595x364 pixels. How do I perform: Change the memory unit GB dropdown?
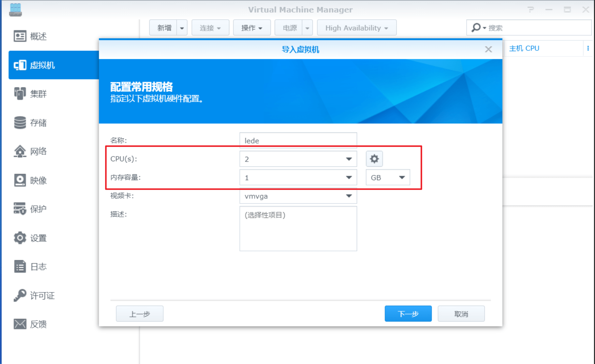[388, 178]
